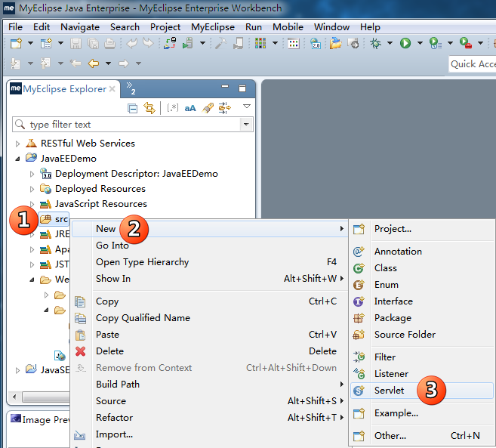Select Servlet in New submenu
The image size is (496, 448).
tap(422, 391)
